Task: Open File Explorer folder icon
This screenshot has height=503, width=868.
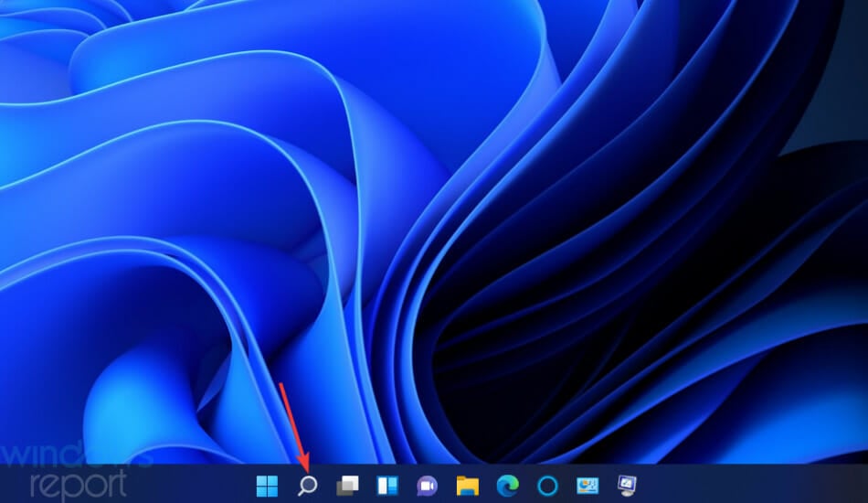Action: pyautogui.click(x=468, y=485)
